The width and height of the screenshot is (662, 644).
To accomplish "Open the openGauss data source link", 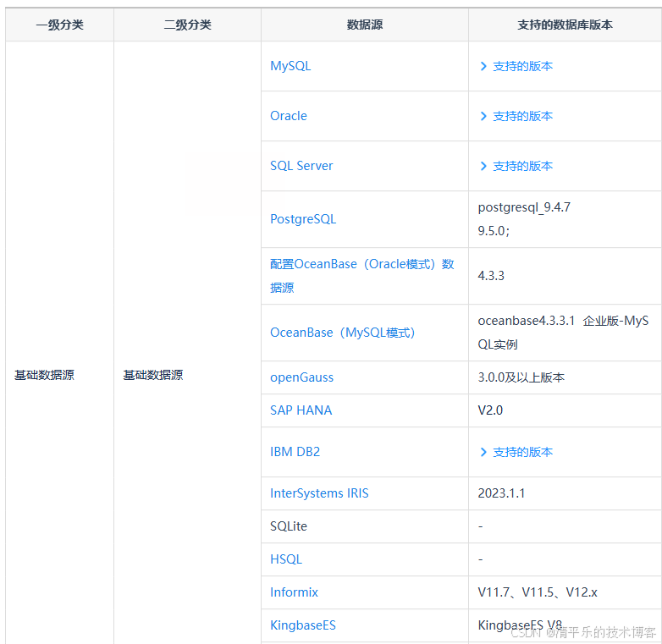I will coord(301,377).
